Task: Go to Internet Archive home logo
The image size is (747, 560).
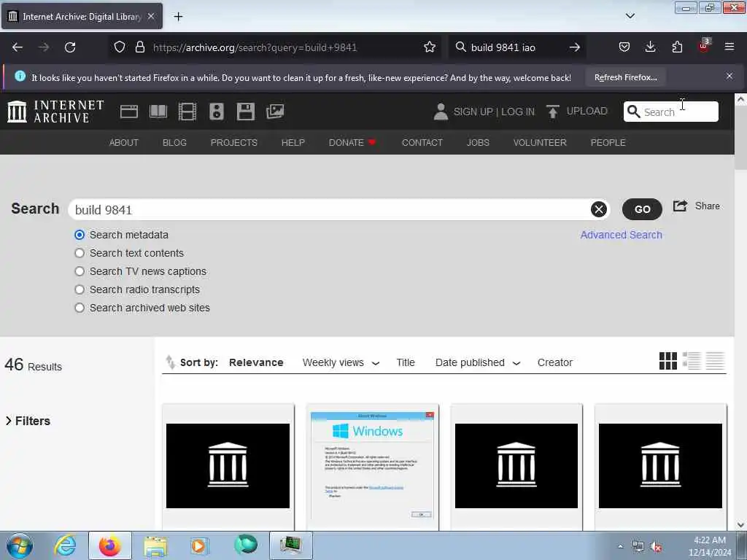Action: pos(55,112)
